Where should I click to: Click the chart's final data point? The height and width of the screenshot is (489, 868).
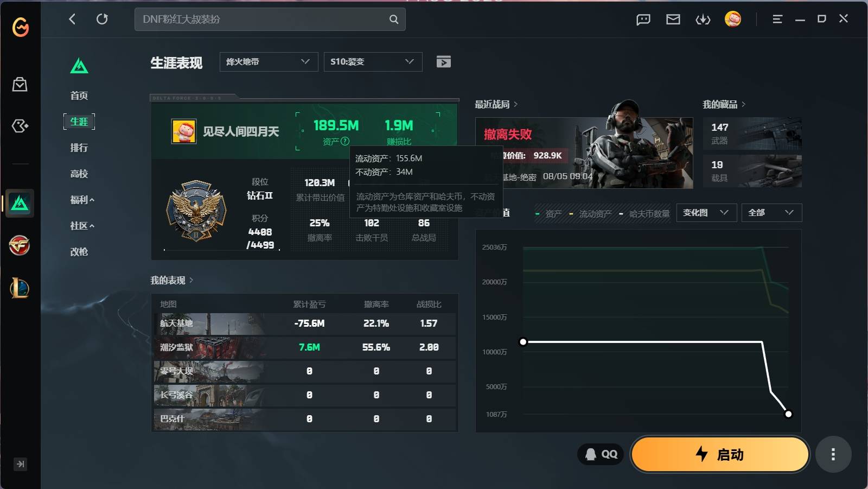click(788, 414)
